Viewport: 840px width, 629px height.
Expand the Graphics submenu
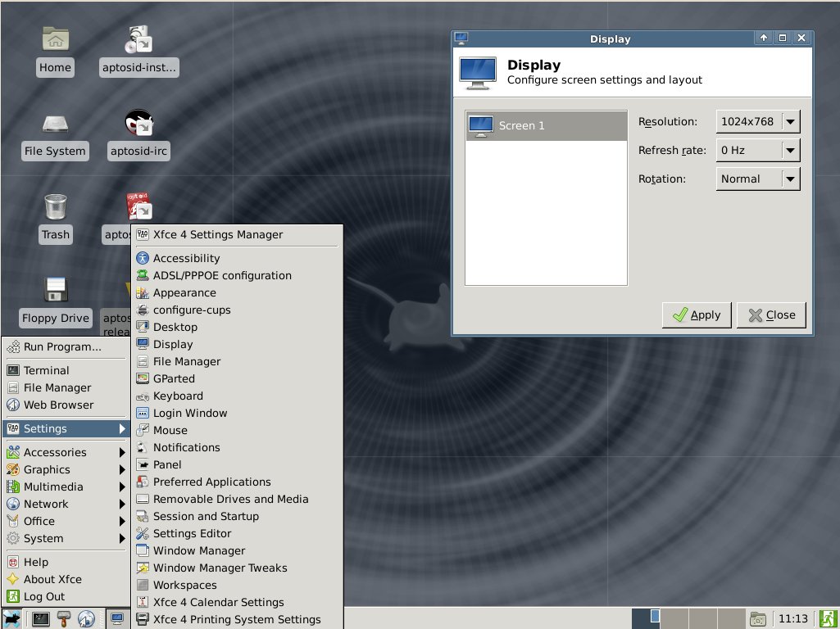tap(66, 469)
